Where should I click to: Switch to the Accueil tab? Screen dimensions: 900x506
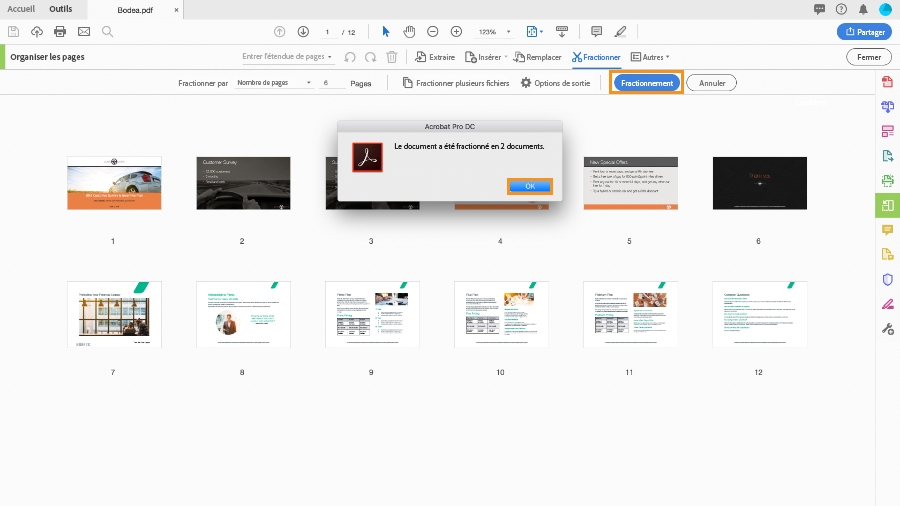[21, 9]
